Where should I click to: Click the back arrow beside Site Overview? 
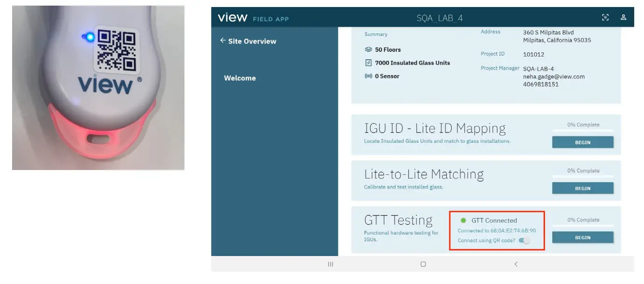coord(222,41)
